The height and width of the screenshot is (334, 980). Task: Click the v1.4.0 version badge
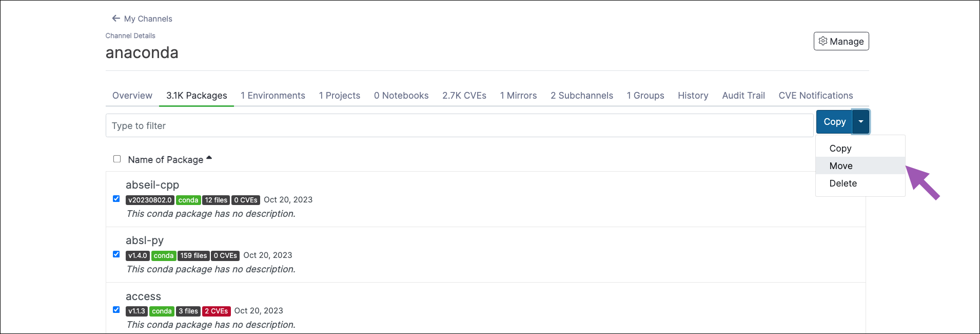[138, 255]
